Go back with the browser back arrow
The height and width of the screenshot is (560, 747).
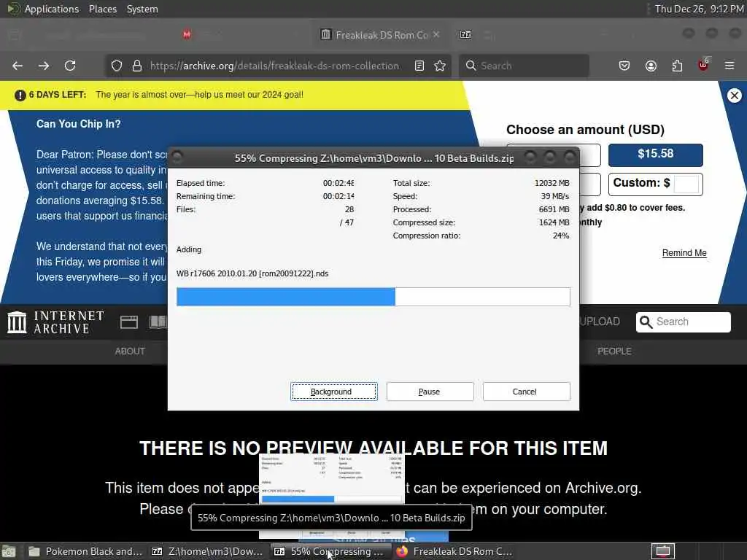tap(18, 66)
